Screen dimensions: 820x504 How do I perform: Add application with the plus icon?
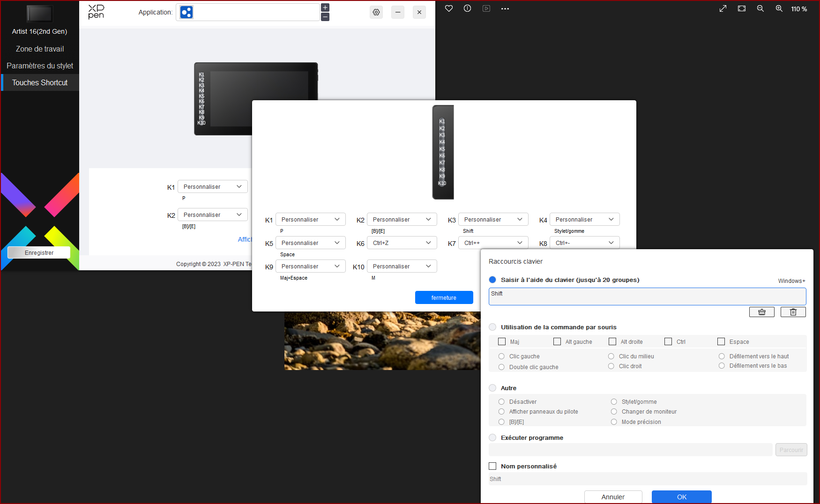point(325,7)
